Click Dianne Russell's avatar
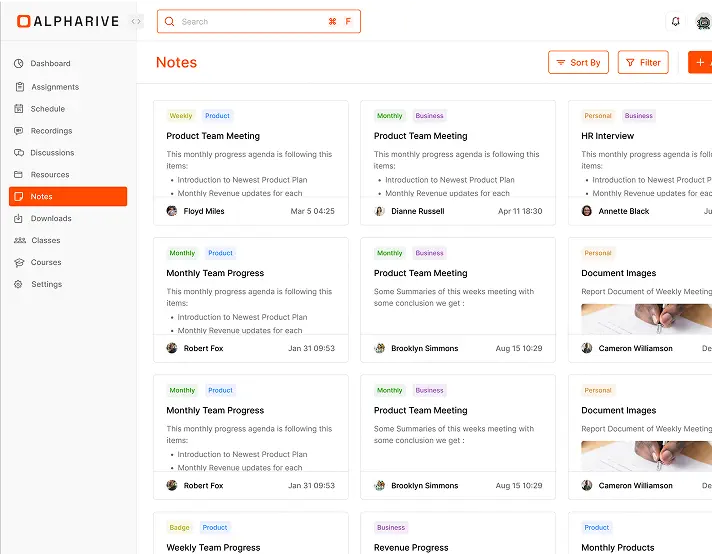 click(380, 211)
